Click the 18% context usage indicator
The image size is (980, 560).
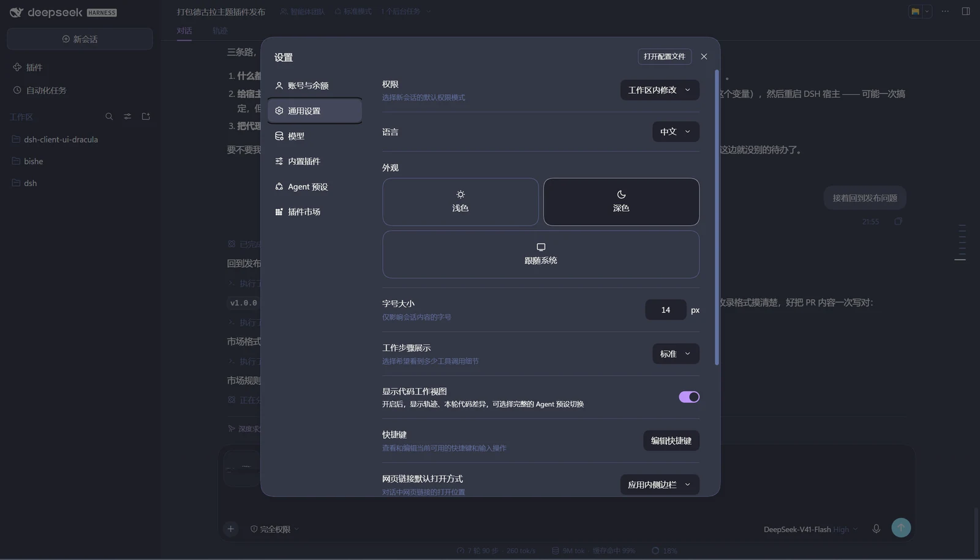[665, 551]
